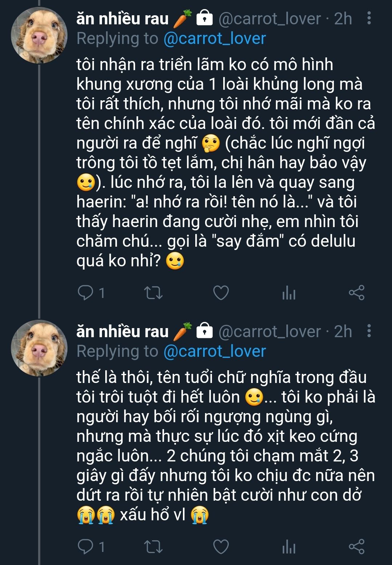The width and height of the screenshot is (392, 565).
Task: Share the second tweet
Action: (356, 546)
